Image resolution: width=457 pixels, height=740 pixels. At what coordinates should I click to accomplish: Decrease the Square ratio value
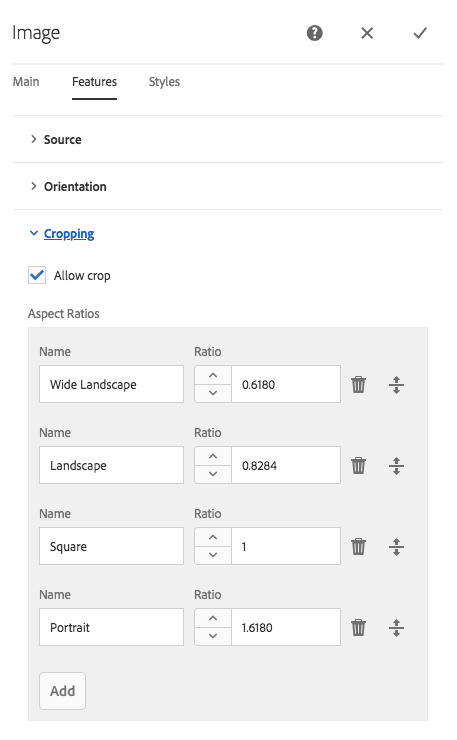click(213, 555)
